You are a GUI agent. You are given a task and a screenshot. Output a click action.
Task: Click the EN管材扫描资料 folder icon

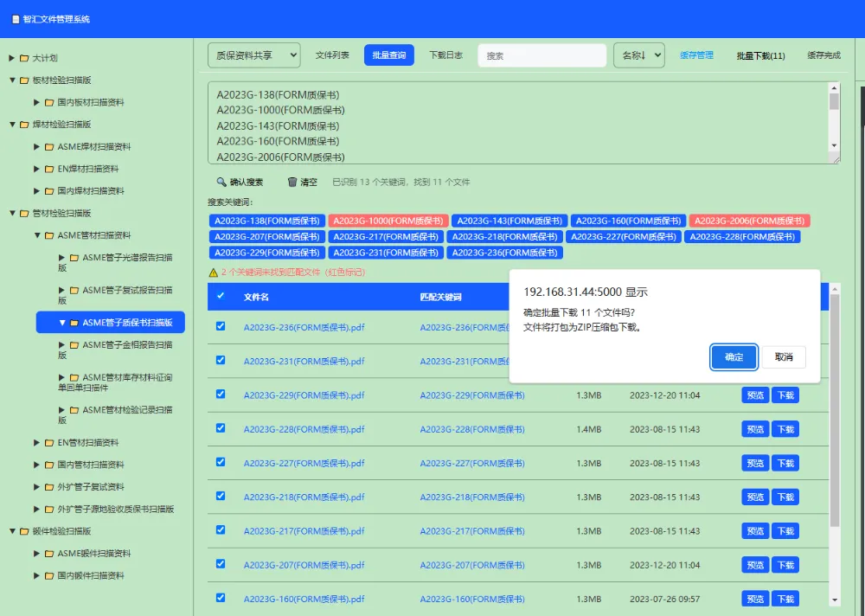pyautogui.click(x=49, y=443)
